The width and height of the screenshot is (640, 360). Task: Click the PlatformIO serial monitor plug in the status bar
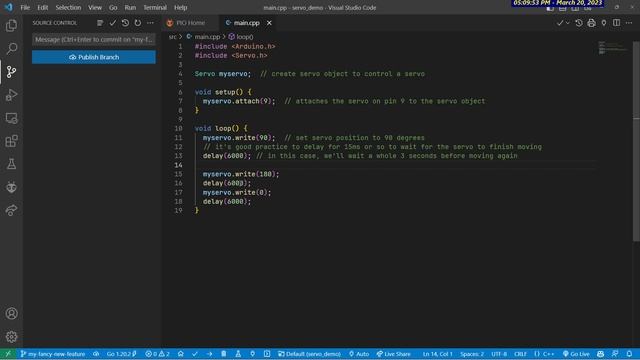click(253, 354)
